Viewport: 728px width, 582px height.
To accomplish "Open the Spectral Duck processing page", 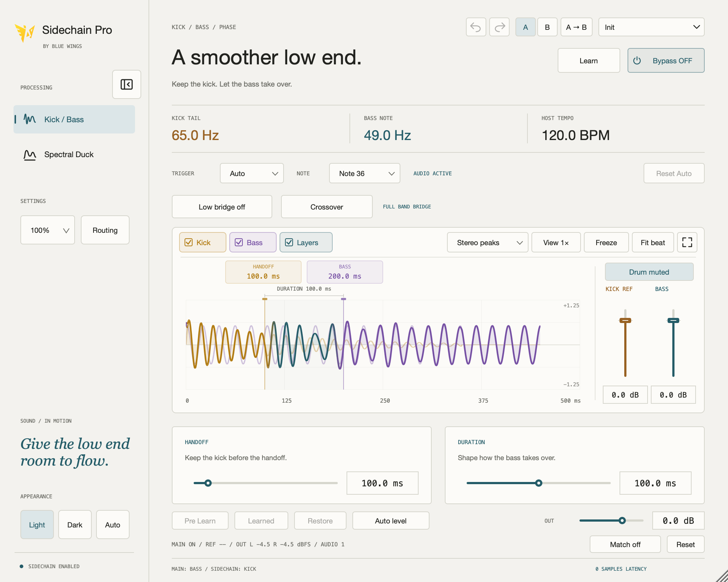I will 74,155.
